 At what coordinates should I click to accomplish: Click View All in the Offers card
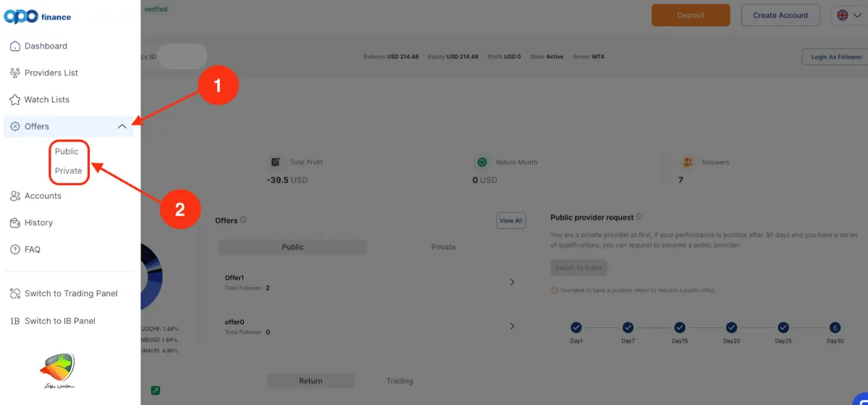tap(510, 220)
